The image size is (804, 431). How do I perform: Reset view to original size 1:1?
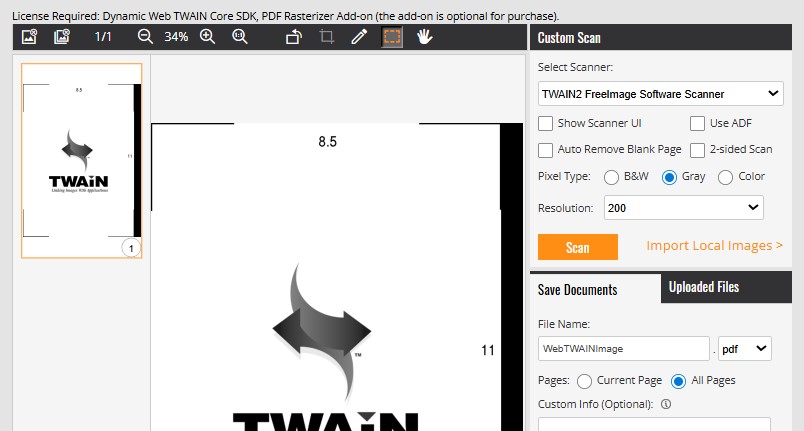(x=240, y=37)
